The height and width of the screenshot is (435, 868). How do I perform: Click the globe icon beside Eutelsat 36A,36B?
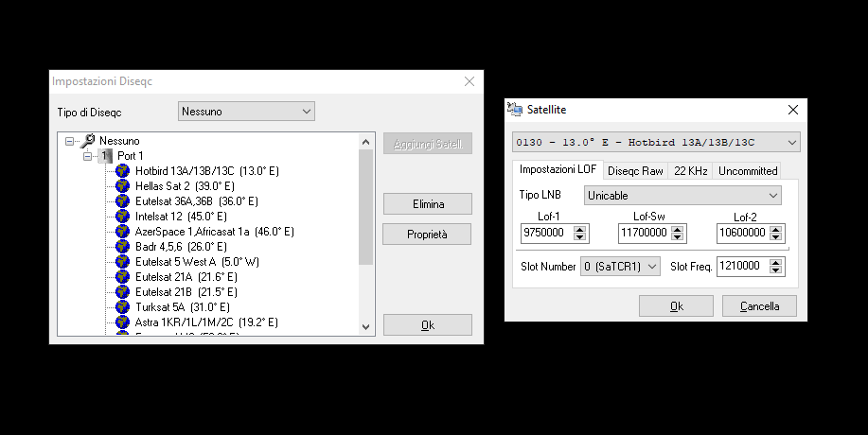tap(122, 201)
